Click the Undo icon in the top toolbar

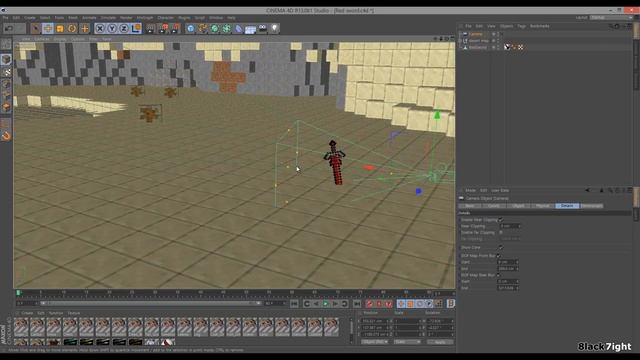[x=9, y=28]
